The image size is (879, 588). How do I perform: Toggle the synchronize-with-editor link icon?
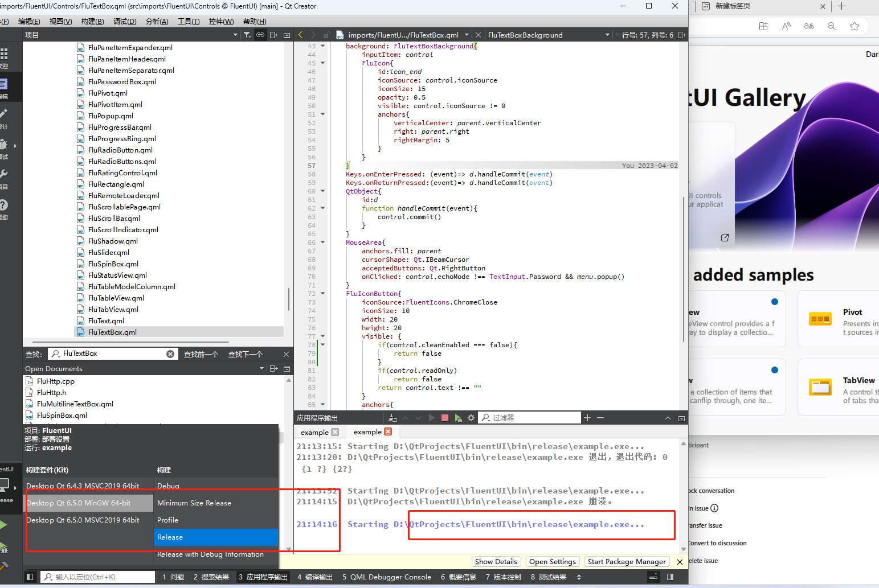point(260,35)
